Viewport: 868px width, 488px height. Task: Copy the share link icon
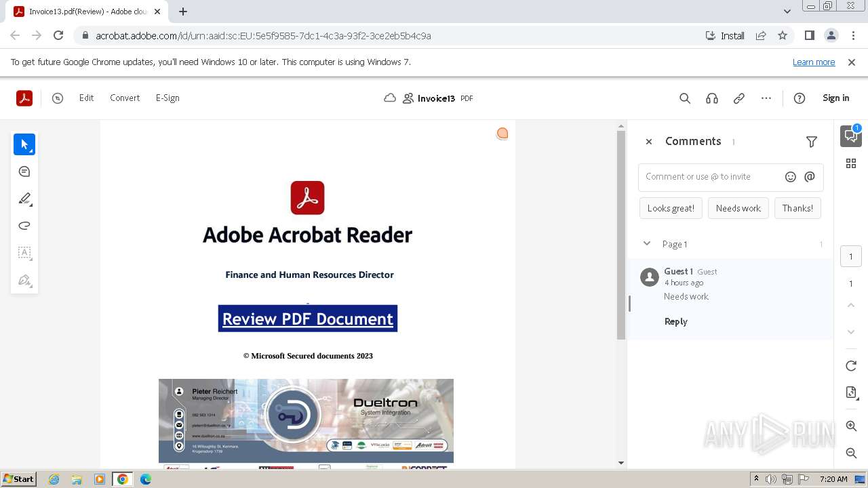point(739,98)
